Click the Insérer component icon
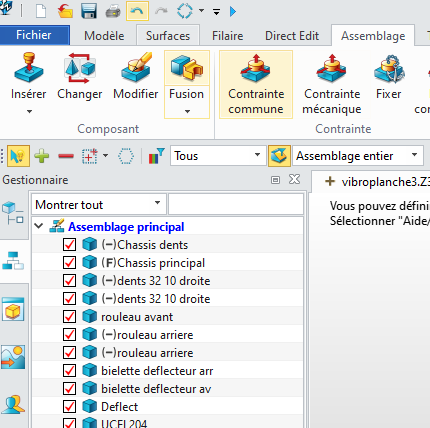This screenshot has width=430, height=428. (x=29, y=68)
